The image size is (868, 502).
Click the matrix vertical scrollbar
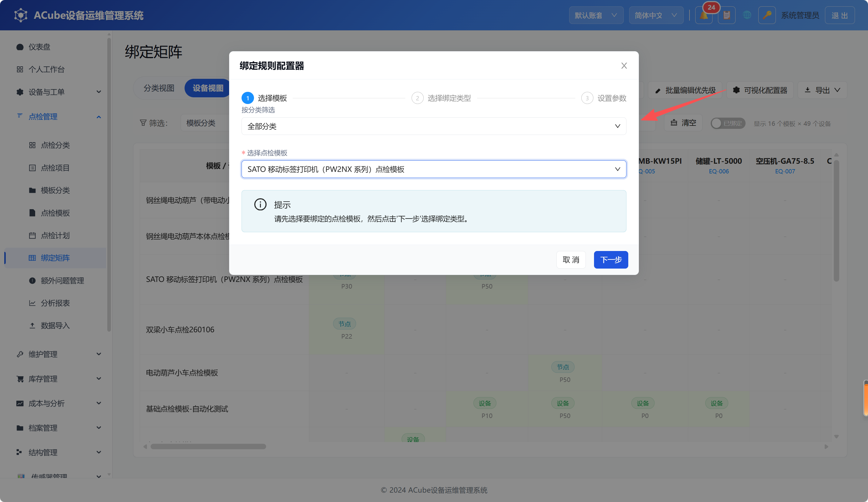pos(836,220)
